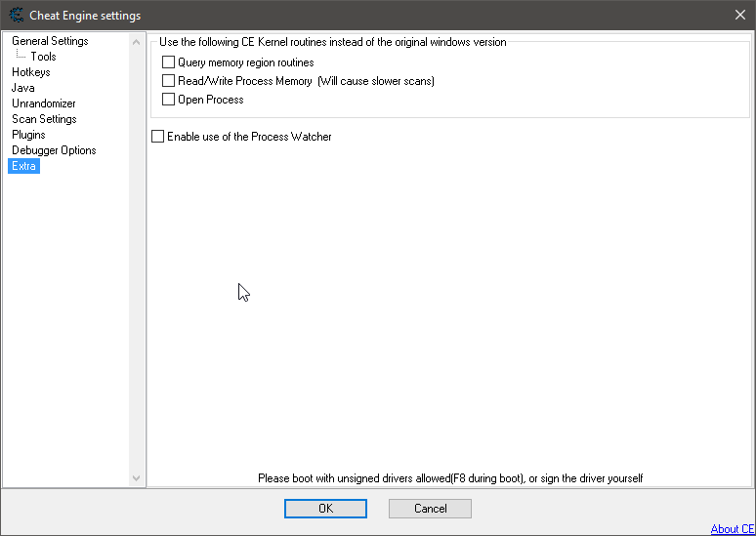Open the Unrandomizer settings page
756x536 pixels.
[x=43, y=103]
